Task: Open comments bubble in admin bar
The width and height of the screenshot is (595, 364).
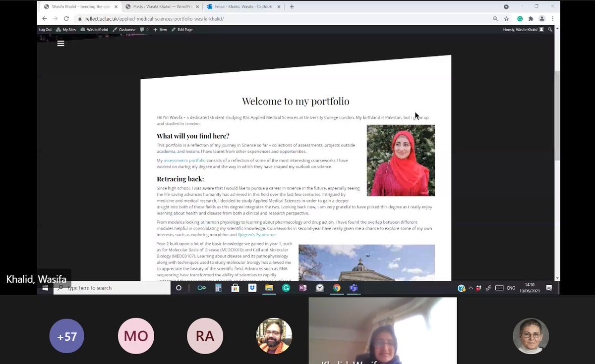Action: pos(144,30)
